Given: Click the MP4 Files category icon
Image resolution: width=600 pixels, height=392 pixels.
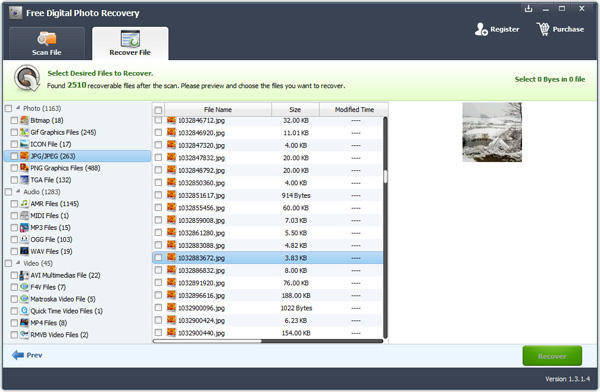Looking at the screenshot, I should [24, 322].
